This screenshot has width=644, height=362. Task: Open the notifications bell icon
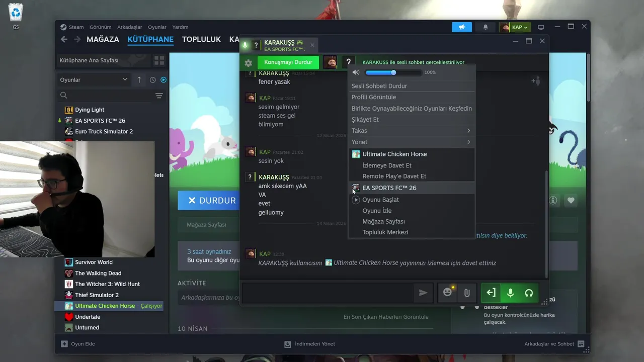point(486,27)
